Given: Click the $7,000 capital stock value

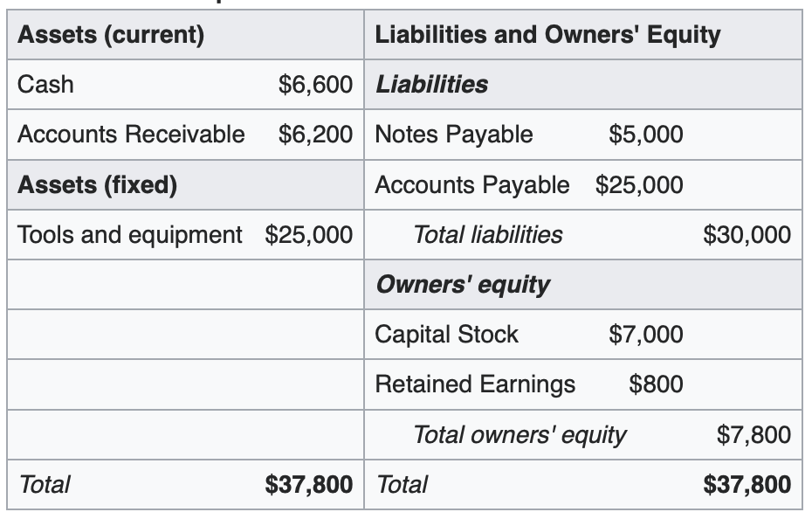Looking at the screenshot, I should click(645, 334).
